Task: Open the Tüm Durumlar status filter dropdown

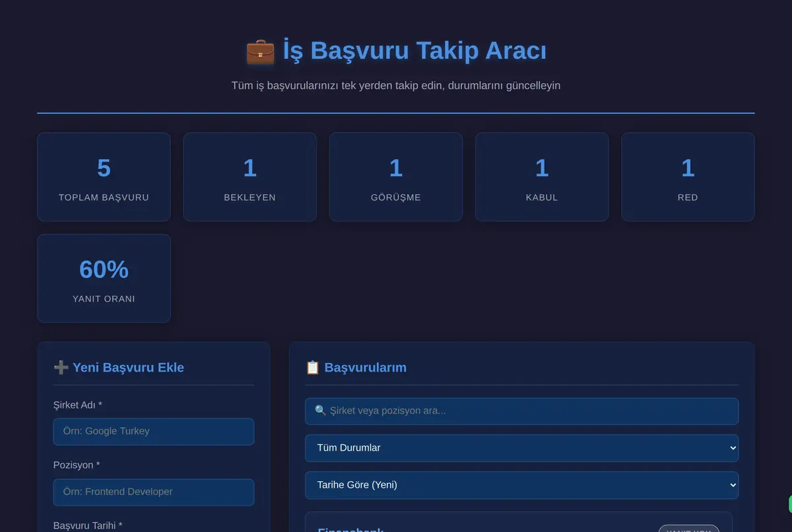Action: point(521,448)
